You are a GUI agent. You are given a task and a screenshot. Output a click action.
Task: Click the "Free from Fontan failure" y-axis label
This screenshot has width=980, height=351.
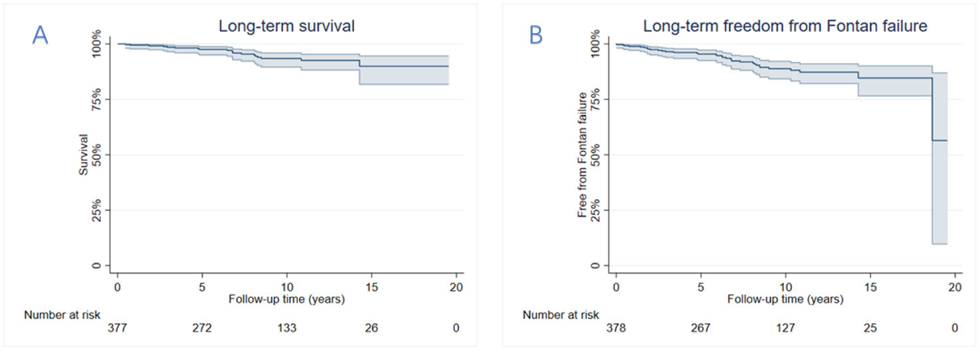point(582,155)
